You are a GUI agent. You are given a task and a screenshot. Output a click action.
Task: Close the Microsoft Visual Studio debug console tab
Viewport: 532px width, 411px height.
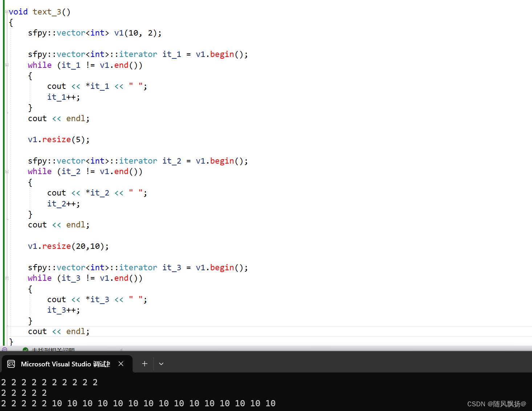pyautogui.click(x=121, y=364)
